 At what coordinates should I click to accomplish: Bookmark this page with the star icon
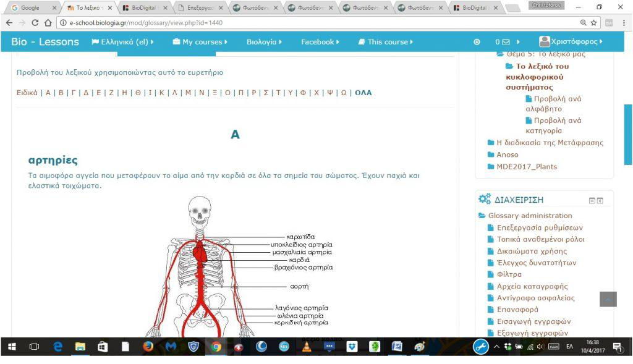coord(594,23)
